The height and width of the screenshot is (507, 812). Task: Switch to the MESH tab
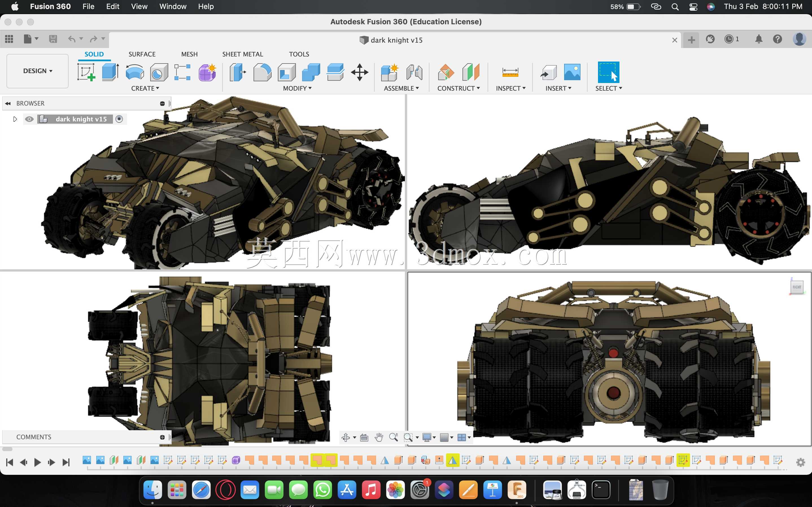[x=189, y=54]
